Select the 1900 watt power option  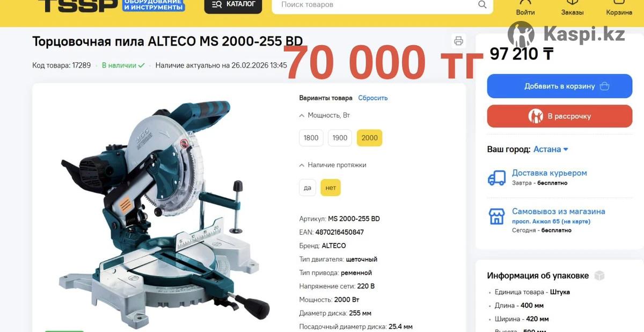[x=340, y=138]
